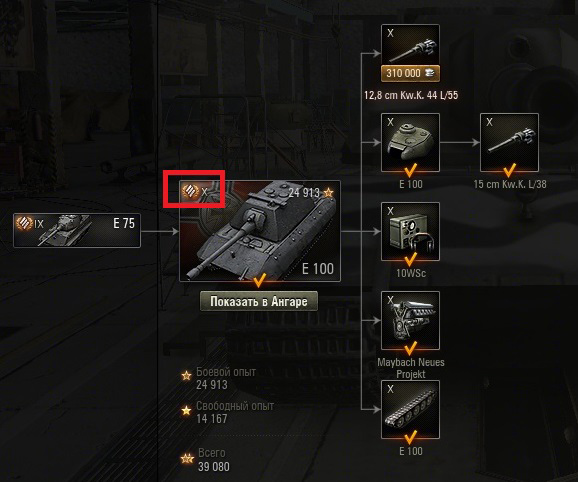Select the 10WSc radio module icon
Screen dimensions: 578x482
coord(410,231)
